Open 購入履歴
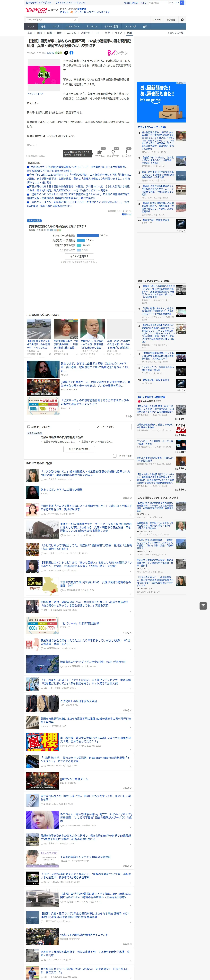 (171, 20)
